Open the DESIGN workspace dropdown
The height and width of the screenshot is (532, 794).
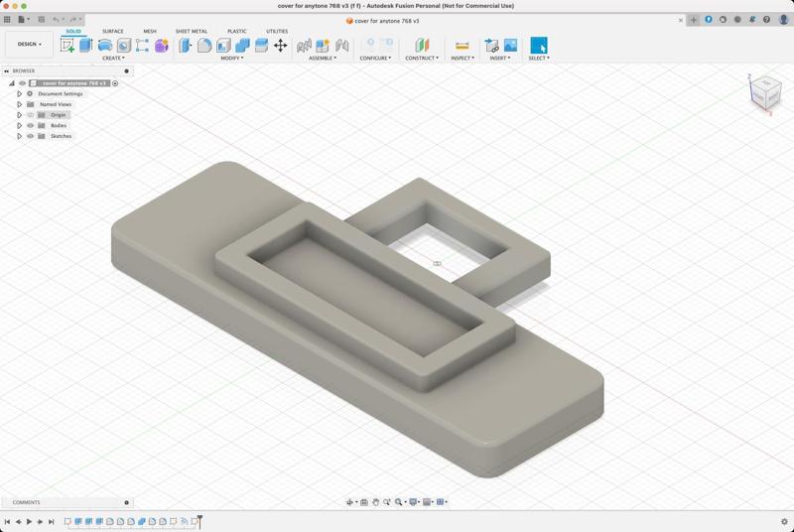[x=29, y=44]
